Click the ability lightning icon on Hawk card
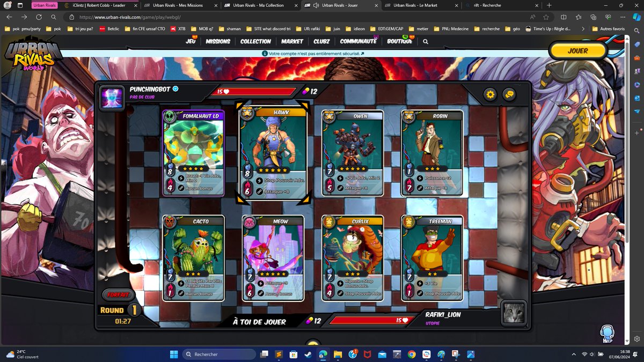The width and height of the screenshot is (644, 362). 260,180
